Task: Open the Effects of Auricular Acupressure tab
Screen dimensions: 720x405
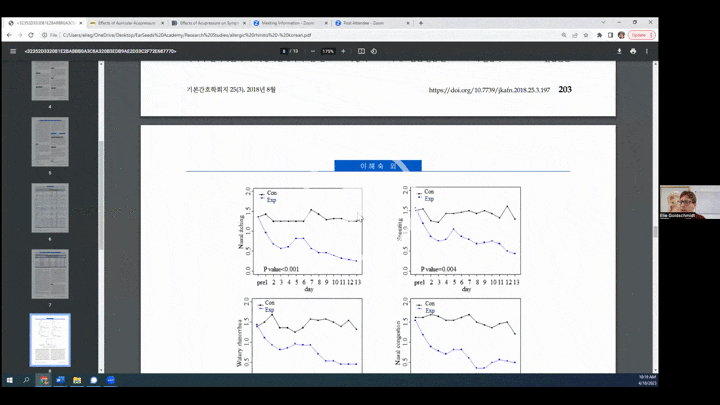Action: [125, 22]
